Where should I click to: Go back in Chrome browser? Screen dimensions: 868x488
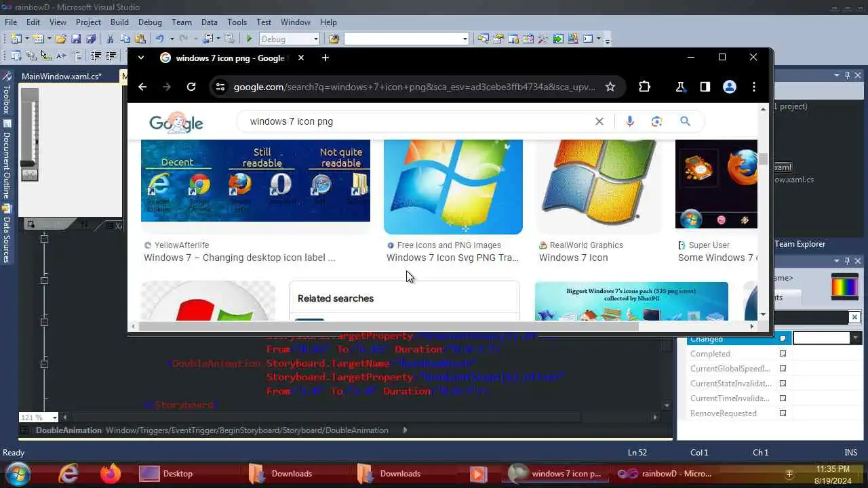pyautogui.click(x=142, y=87)
